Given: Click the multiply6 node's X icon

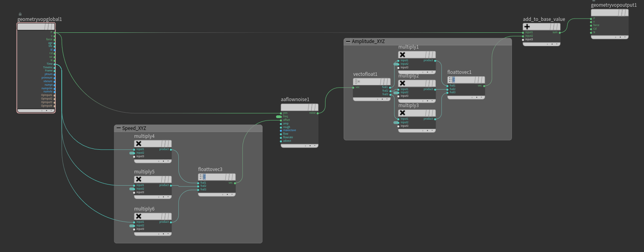Looking at the screenshot, I should (138, 216).
